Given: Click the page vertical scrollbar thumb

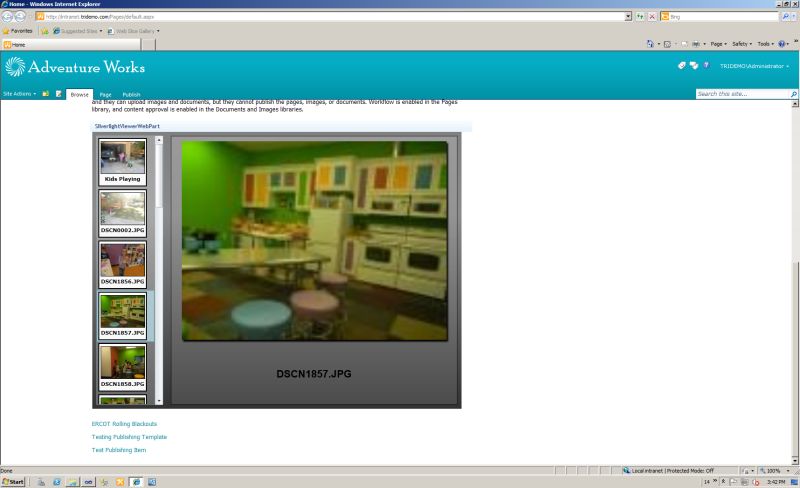Looking at the screenshot, I should coord(795,357).
